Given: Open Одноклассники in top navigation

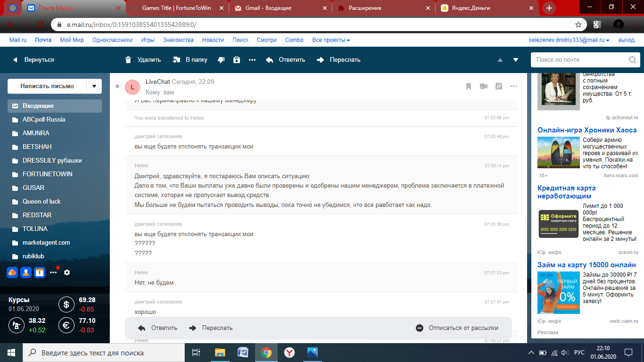Looking at the screenshot, I should (x=112, y=40).
